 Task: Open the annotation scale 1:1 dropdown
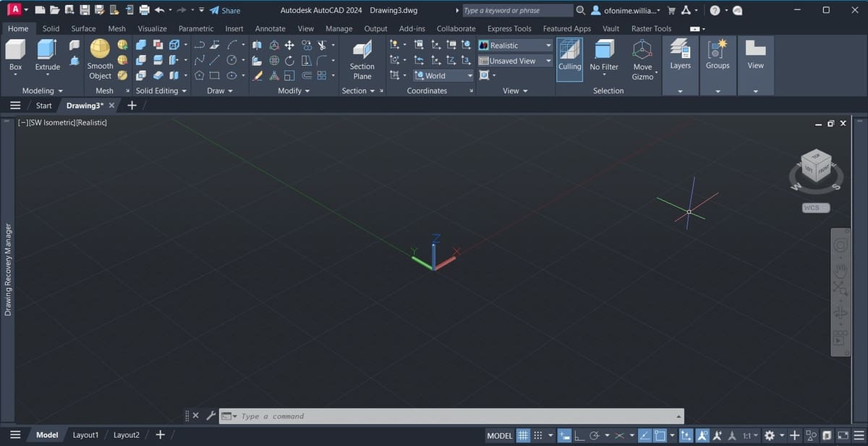click(750, 435)
